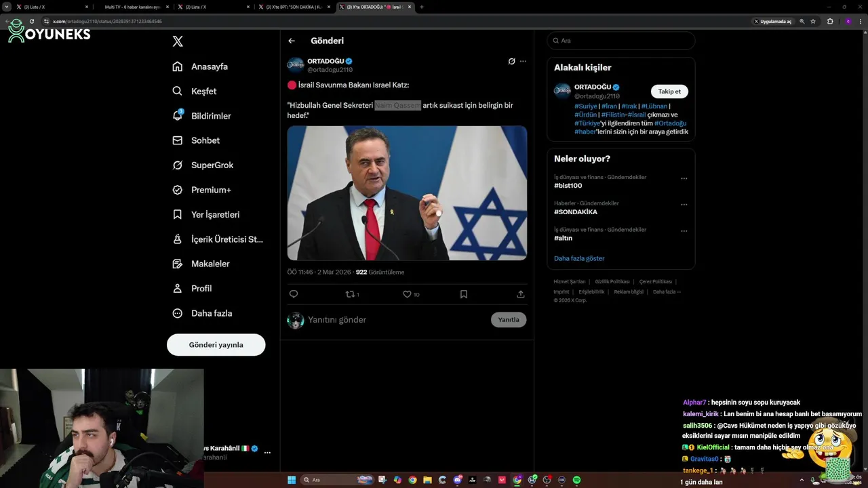This screenshot has width=868, height=488.
Task: Open #Suriye hashtag link
Action: [x=586, y=106]
